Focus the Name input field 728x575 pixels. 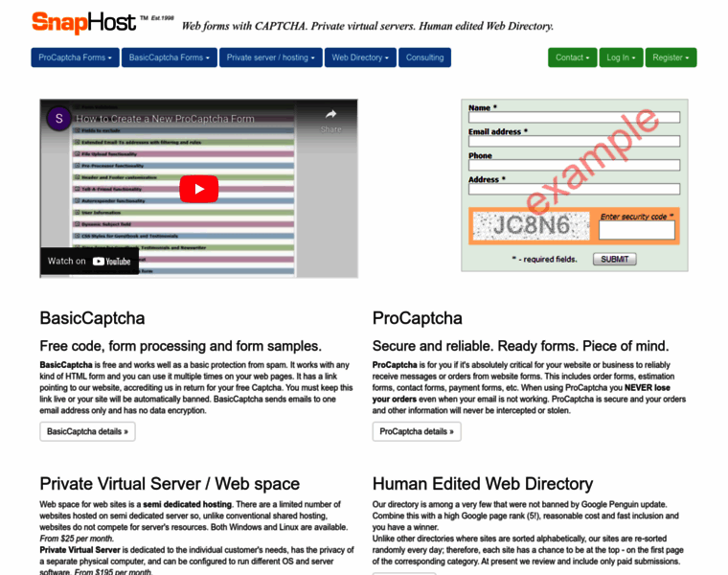click(x=575, y=117)
